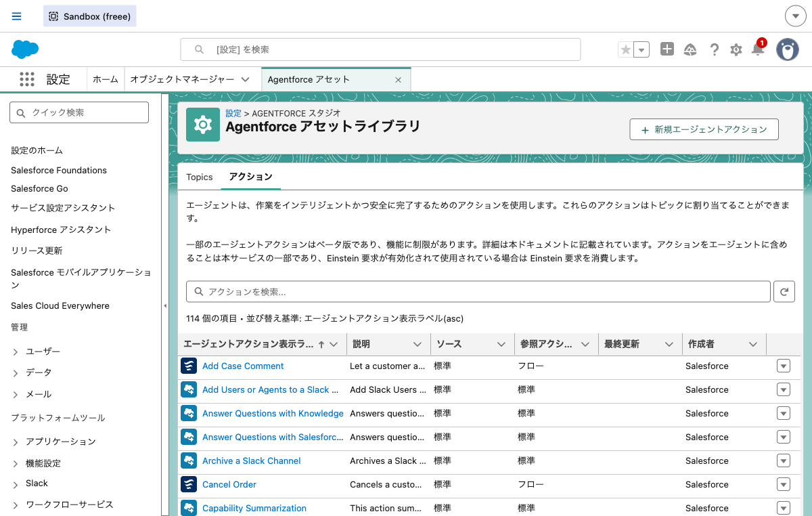Refresh the action list with the refresh icon

coord(784,291)
